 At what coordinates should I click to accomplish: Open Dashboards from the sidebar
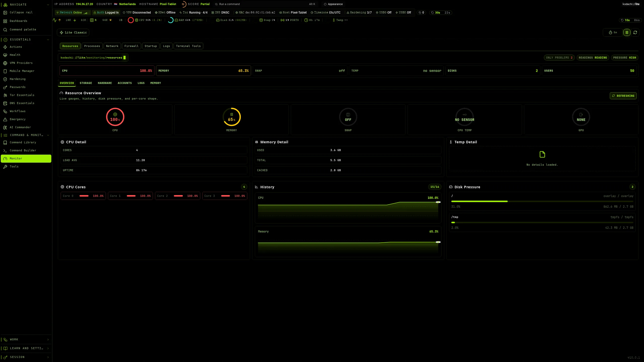(26, 21)
